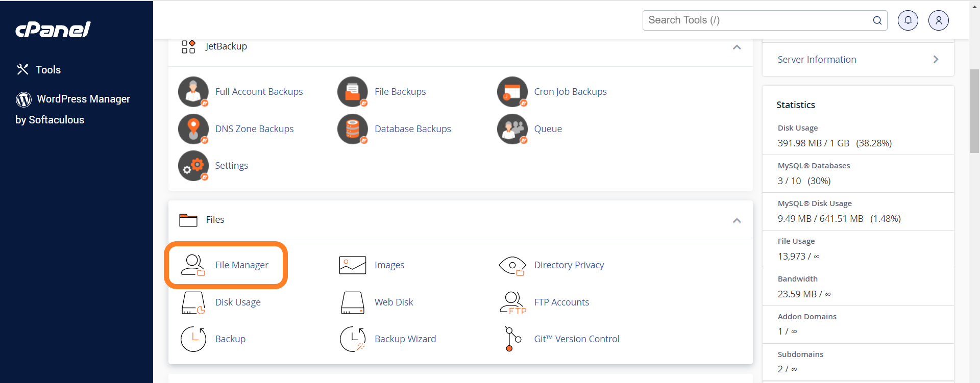This screenshot has height=383, width=980.
Task: Open the Images link
Action: (389, 265)
